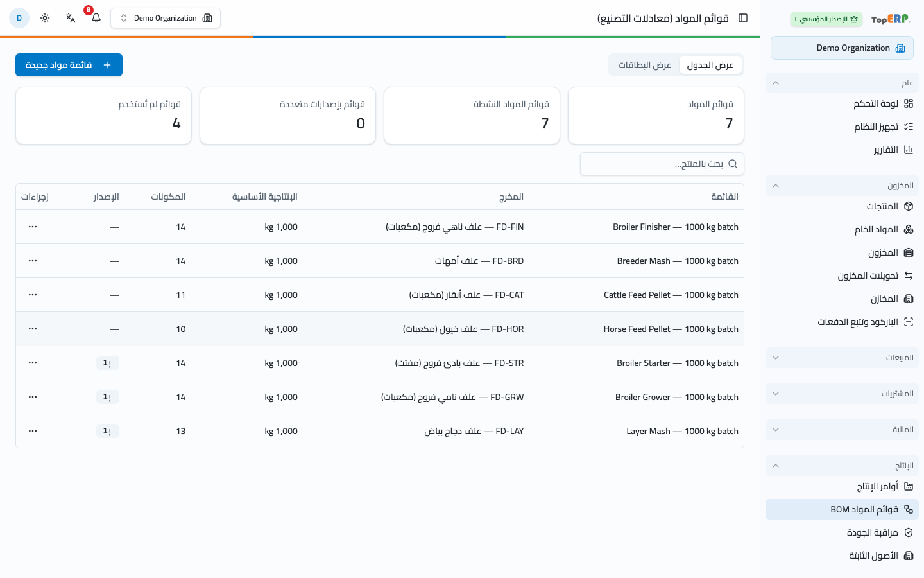This screenshot has height=578, width=924.
Task: Open actions menu for Horse Feed Pellet
Action: 33,329
